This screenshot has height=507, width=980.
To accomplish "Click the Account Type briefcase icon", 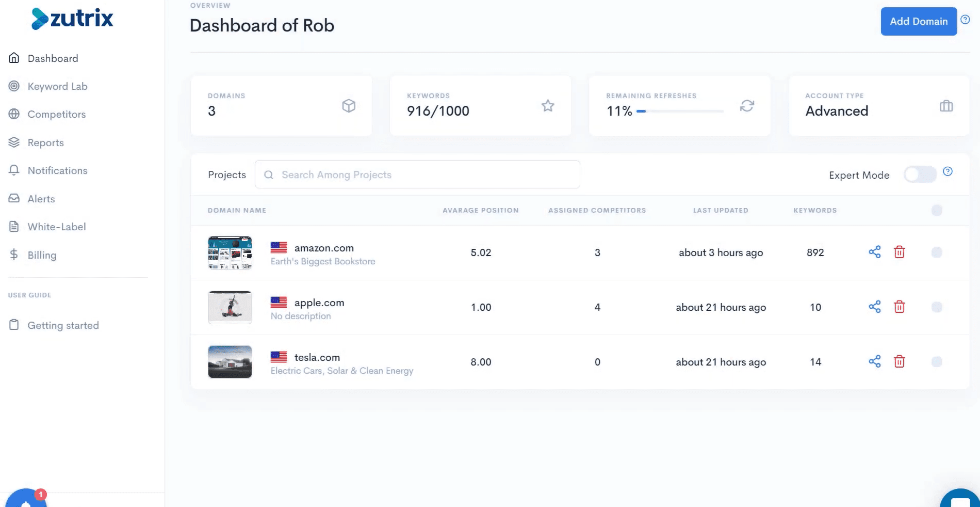I will [946, 106].
